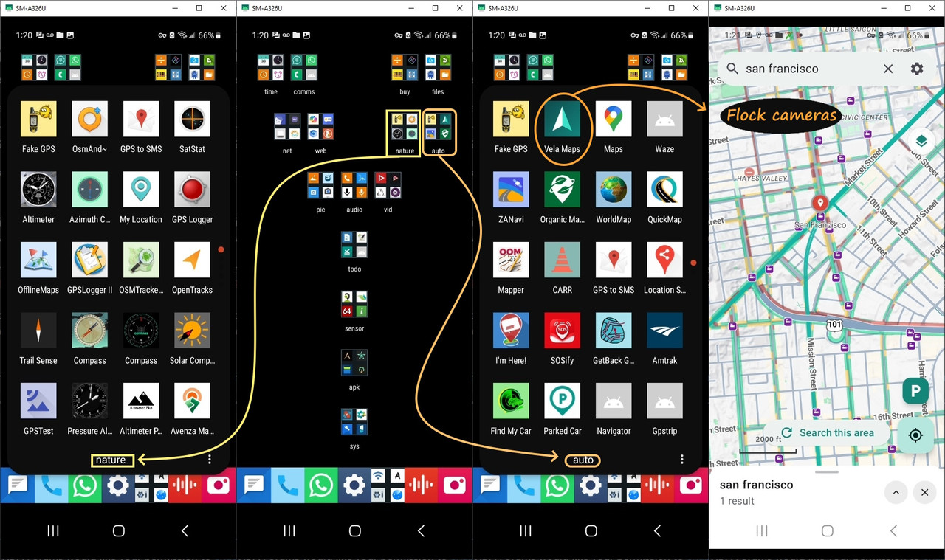
Task: Open the My Location app
Action: tap(141, 190)
